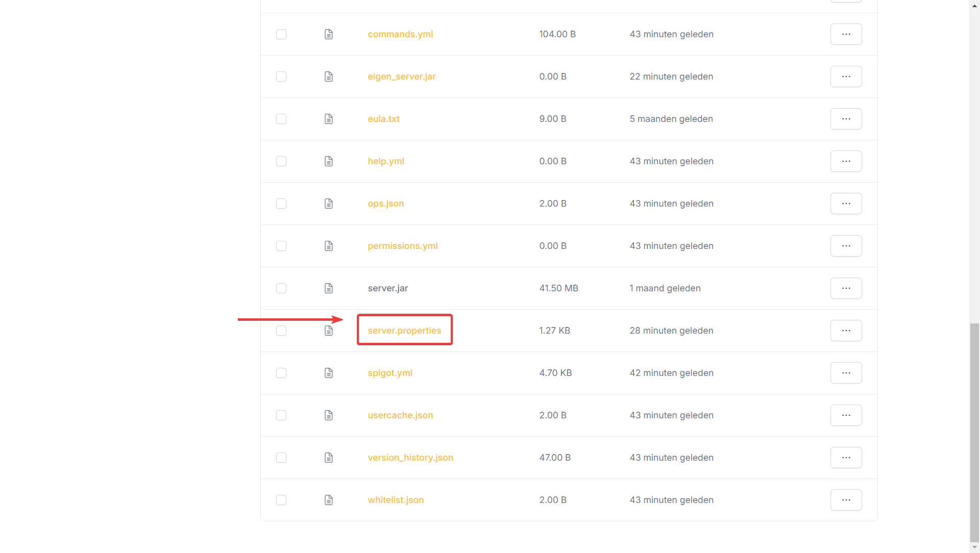Click the file icon beside spigot.yml
980x553 pixels.
(x=329, y=373)
